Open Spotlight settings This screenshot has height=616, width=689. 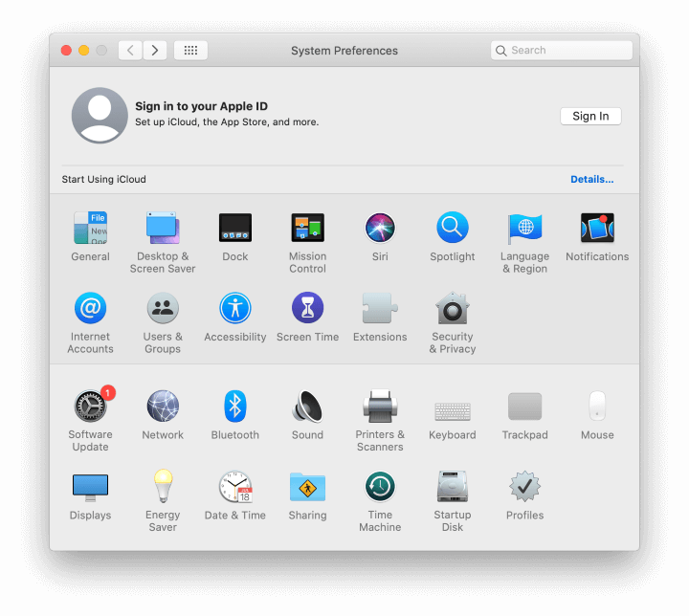click(x=453, y=229)
